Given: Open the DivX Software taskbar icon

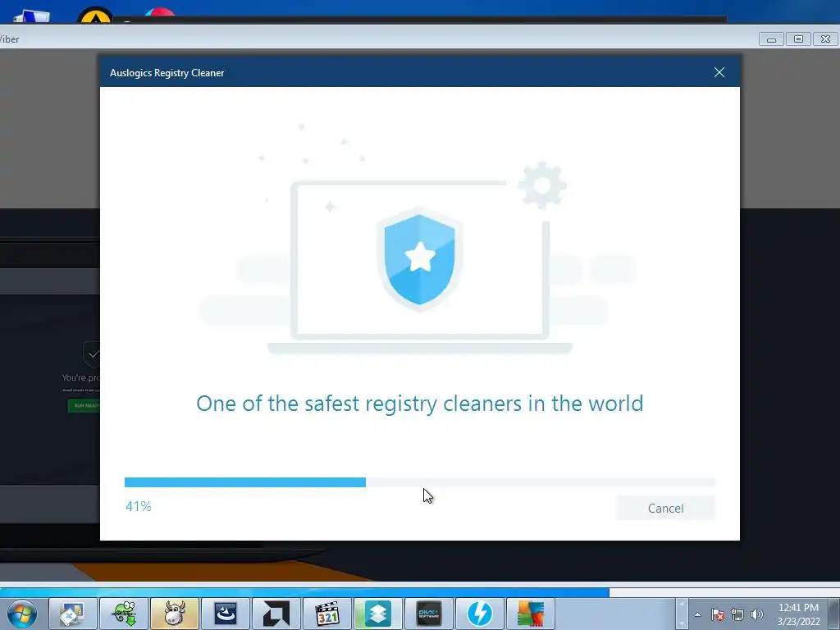Looking at the screenshot, I should (x=429, y=614).
